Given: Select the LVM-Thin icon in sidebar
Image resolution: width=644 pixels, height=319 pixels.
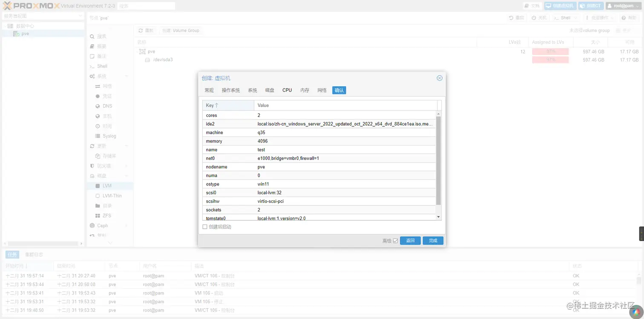Looking at the screenshot, I should tap(98, 196).
